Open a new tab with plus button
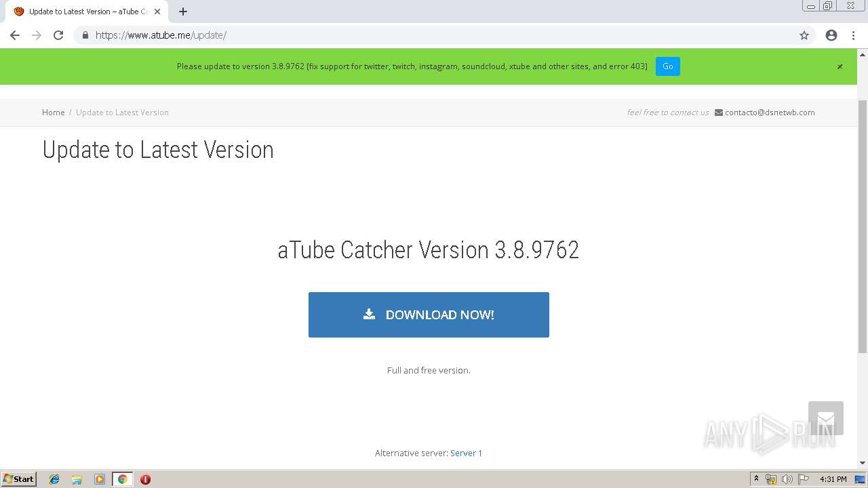Screen dimensions: 868x488 tap(183, 12)
